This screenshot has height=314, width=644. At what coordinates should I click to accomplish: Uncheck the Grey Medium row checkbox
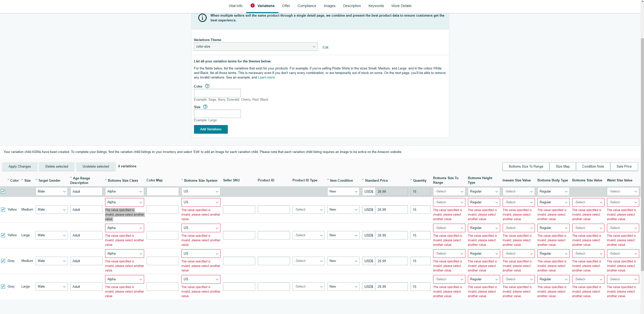(3, 261)
